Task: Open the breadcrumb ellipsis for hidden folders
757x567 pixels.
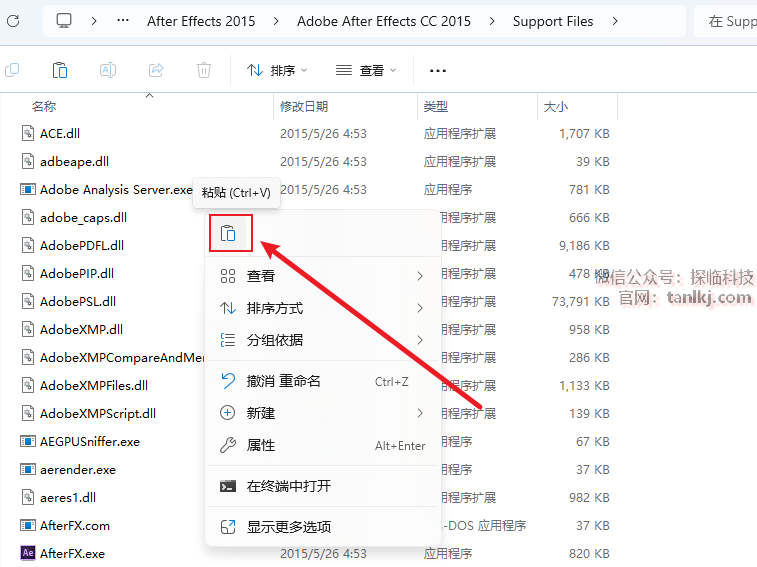Action: click(x=123, y=21)
